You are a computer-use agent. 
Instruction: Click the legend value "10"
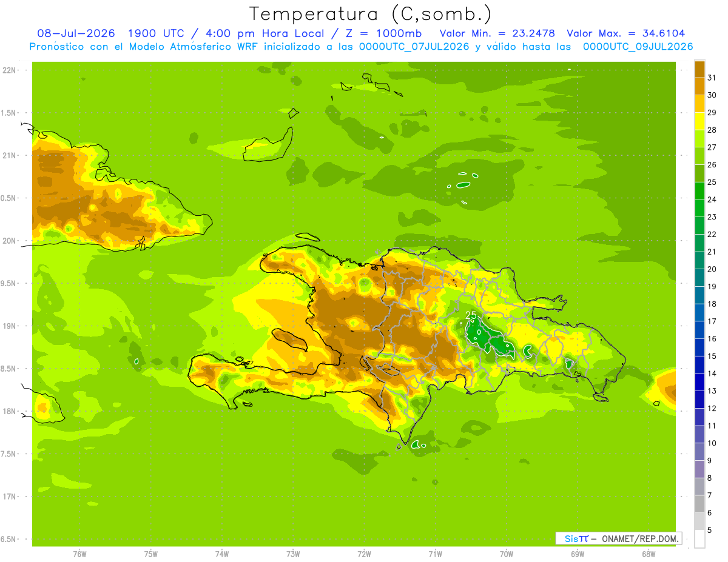point(712,443)
